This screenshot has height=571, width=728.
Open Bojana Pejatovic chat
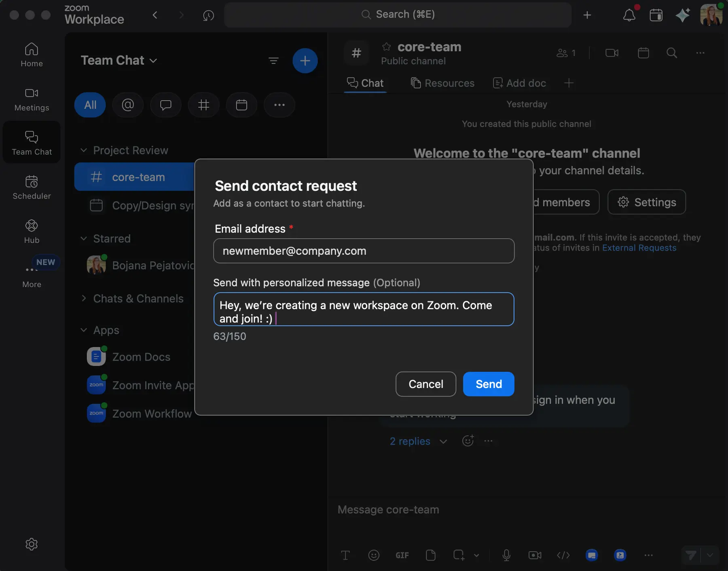pos(140,265)
